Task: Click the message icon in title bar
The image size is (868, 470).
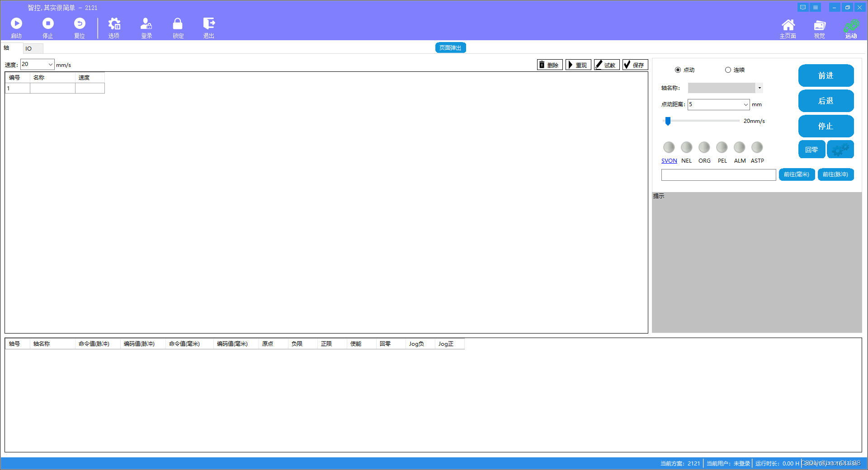Action: [803, 7]
